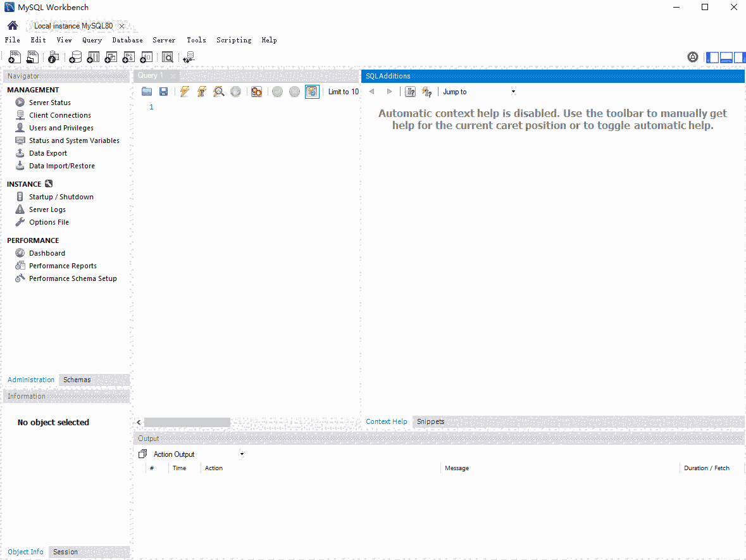Screen dimensions: 746x560
Task: Toggle auto-commit mode button in query toolbar
Action: tap(312, 92)
